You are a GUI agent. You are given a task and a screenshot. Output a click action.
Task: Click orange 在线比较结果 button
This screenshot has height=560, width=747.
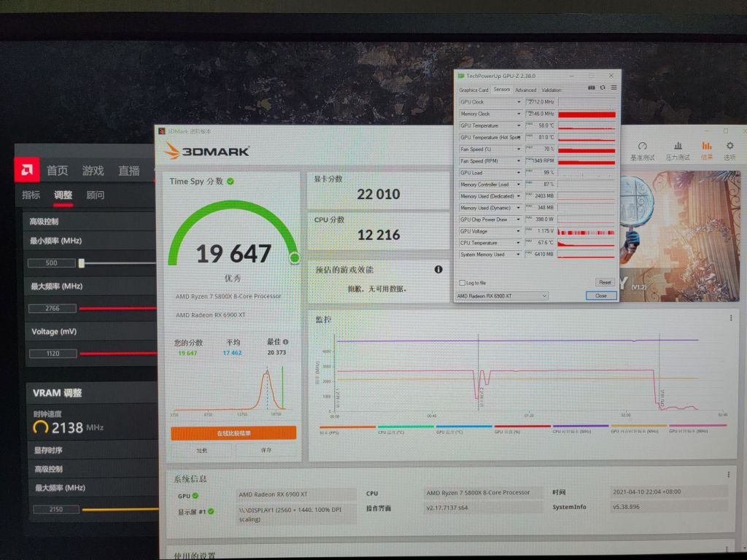point(233,433)
